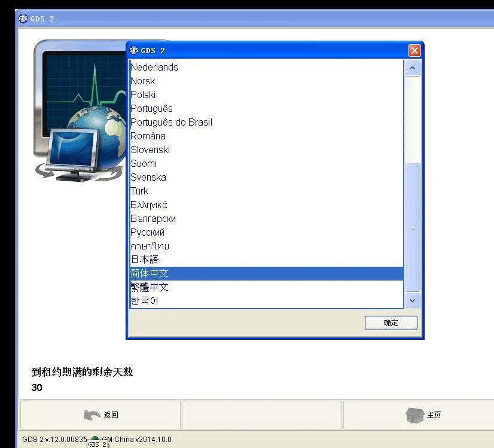Click the language list scrollbar thumb
Viewport: 494px width, 448px height.
[x=412, y=227]
